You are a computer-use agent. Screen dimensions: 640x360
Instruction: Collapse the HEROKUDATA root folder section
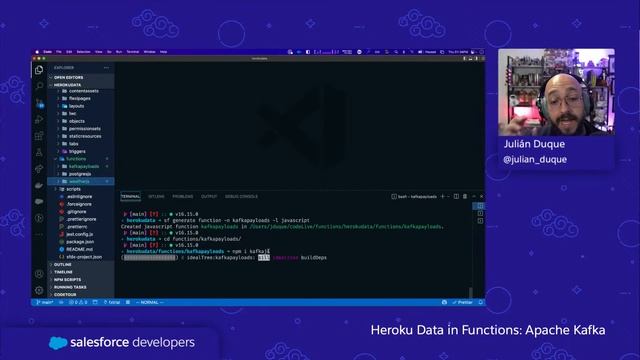[x=81, y=85]
